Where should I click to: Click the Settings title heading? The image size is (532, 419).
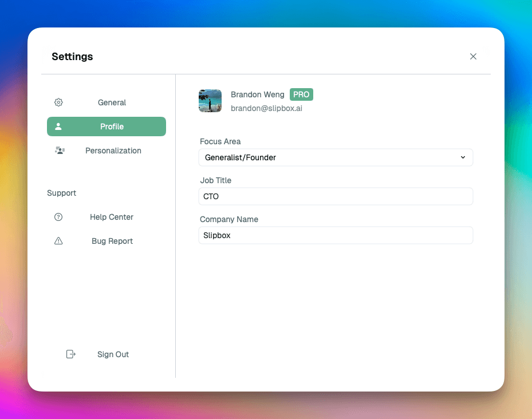pos(72,57)
